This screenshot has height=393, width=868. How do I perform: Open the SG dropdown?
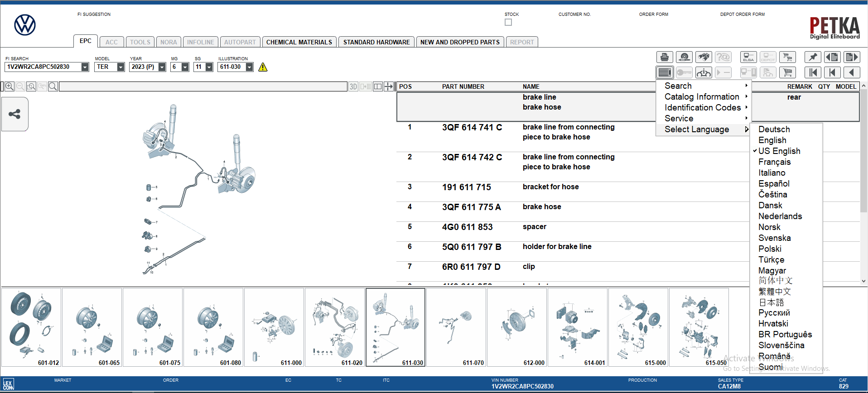pos(209,67)
